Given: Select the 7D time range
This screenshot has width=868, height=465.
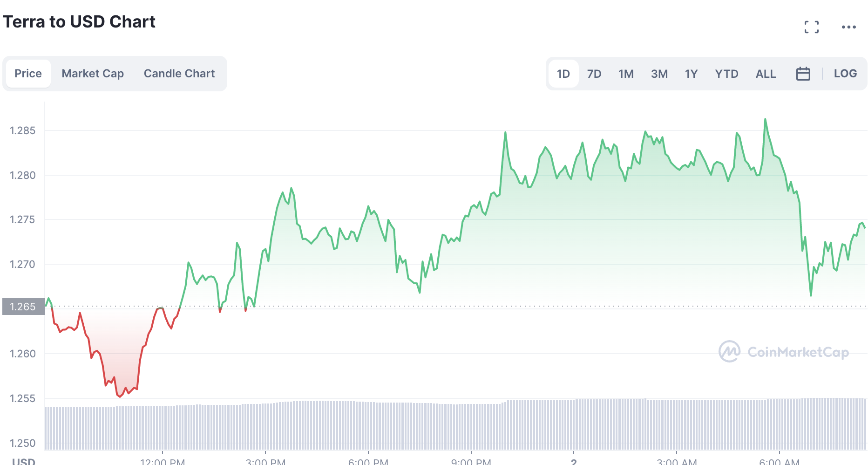Looking at the screenshot, I should pyautogui.click(x=594, y=74).
